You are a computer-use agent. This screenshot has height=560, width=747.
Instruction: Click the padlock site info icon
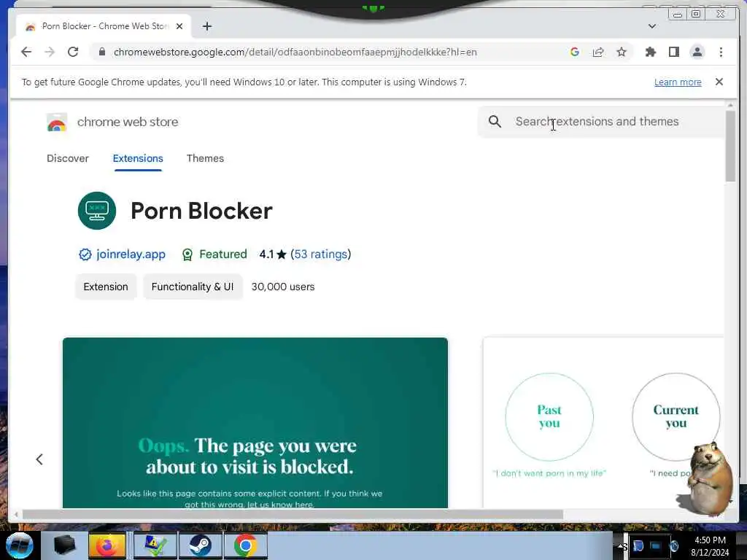(102, 52)
